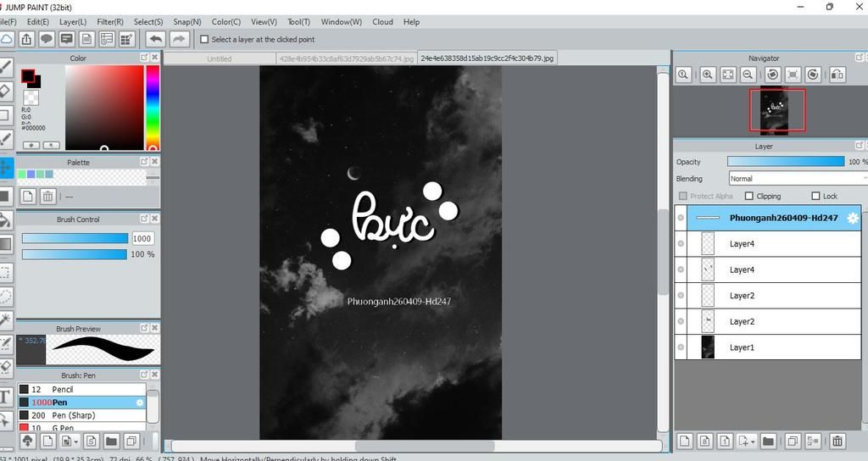
Task: Click the round speech bubble toolbar icon
Action: [x=47, y=39]
